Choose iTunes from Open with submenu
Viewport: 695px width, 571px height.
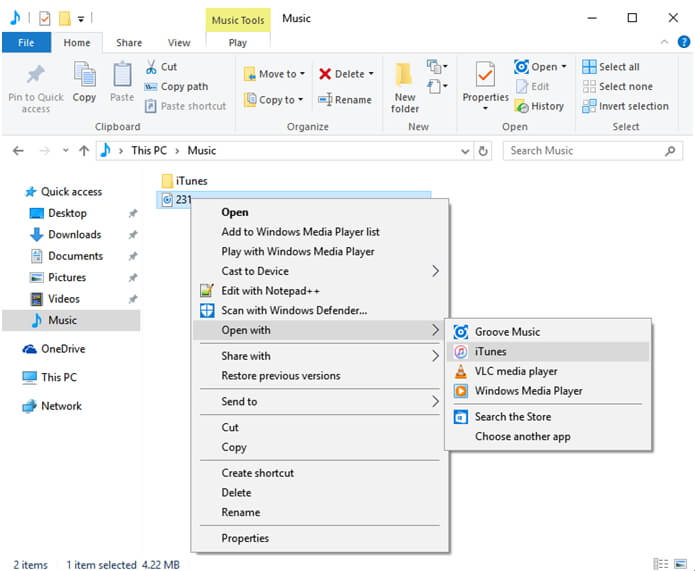tap(549, 352)
